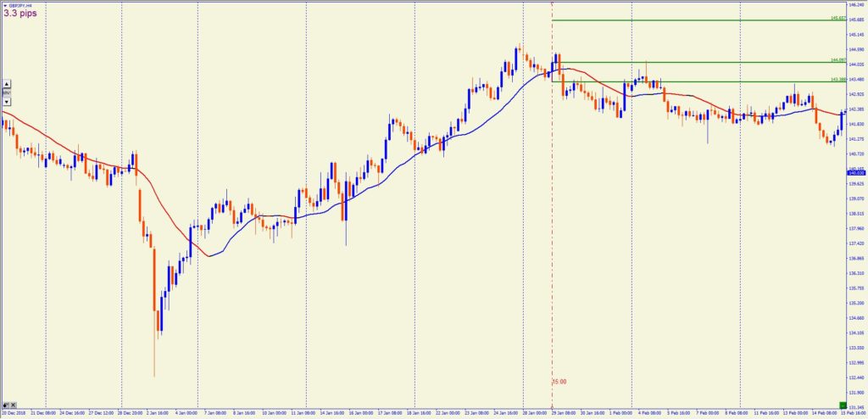Image resolution: width=868 pixels, height=419 pixels.
Task: Click the 15.00 label on red vertical line
Action: tap(559, 382)
